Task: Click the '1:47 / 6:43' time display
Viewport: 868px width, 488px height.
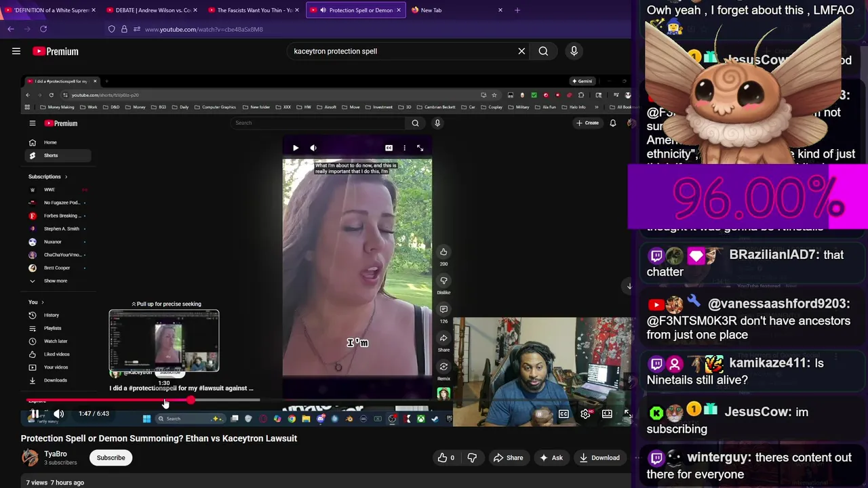Action: click(94, 413)
